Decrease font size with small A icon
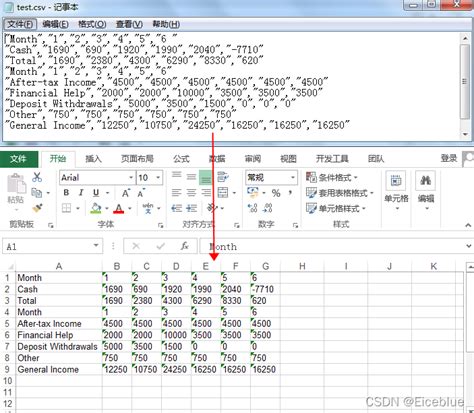474x413 pixels. click(141, 193)
